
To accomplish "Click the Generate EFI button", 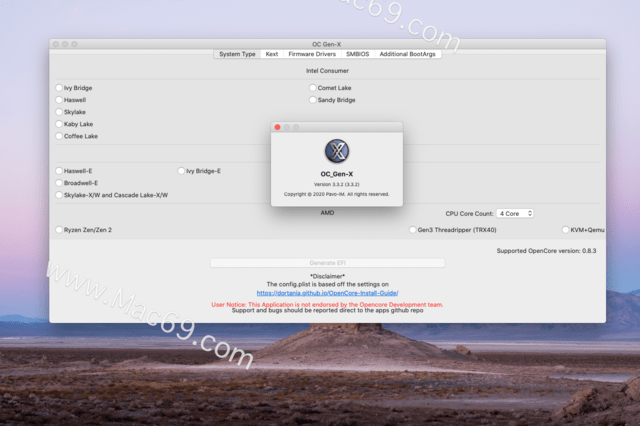I will [x=328, y=263].
